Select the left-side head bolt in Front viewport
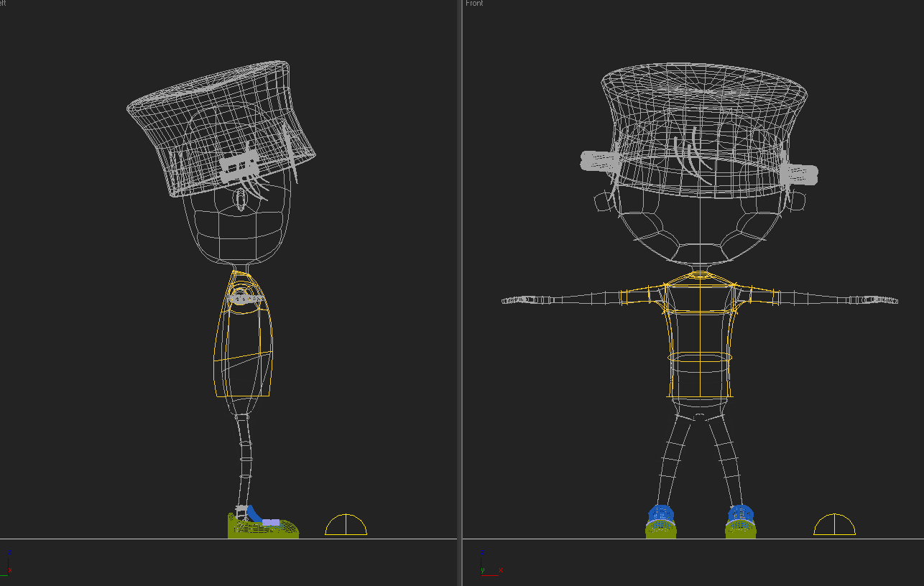This screenshot has width=924, height=586. (x=598, y=161)
